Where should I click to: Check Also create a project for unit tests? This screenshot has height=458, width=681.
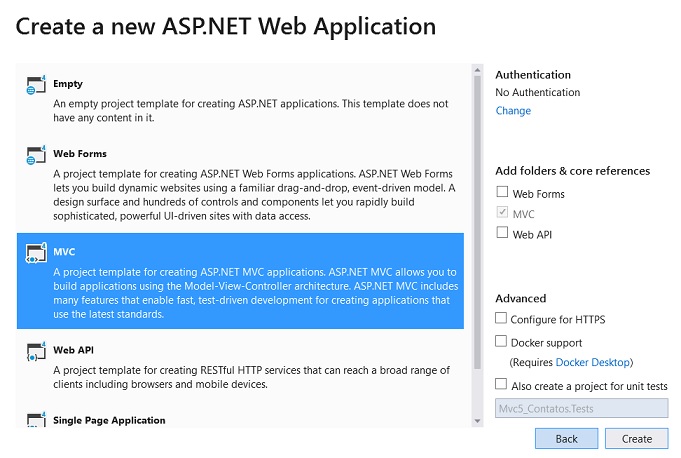[501, 384]
